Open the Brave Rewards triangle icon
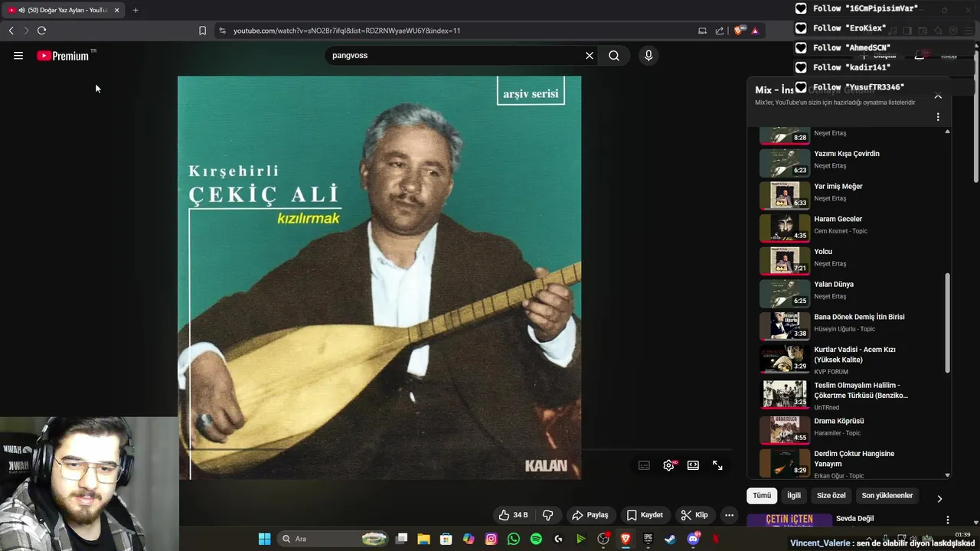This screenshot has height=551, width=980. tap(755, 31)
